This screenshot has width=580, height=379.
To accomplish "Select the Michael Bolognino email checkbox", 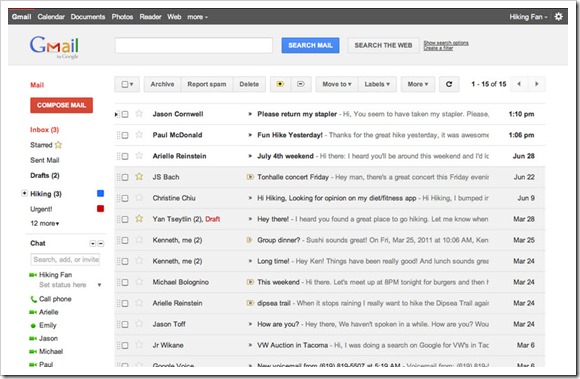I will [125, 282].
